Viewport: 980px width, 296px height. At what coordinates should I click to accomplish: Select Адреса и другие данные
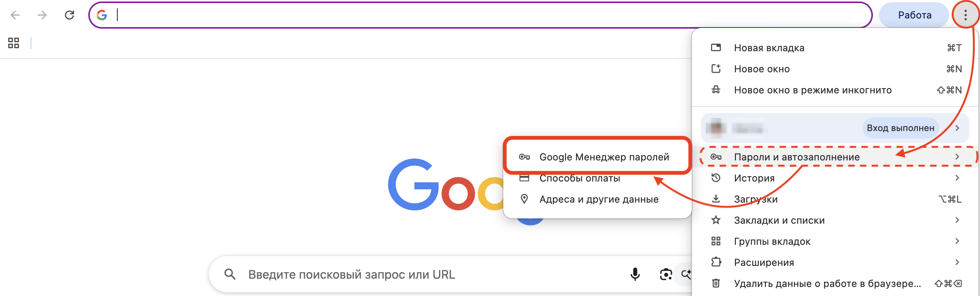click(598, 199)
